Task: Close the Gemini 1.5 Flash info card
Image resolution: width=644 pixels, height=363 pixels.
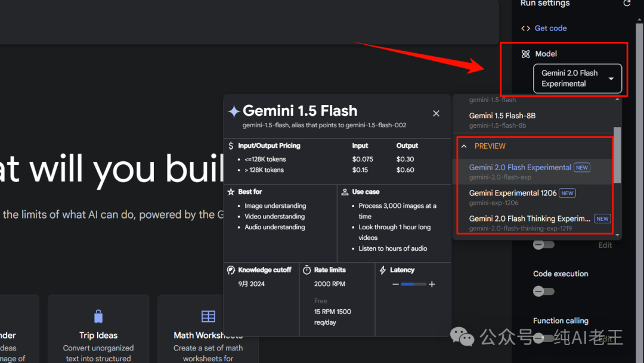Action: click(436, 113)
